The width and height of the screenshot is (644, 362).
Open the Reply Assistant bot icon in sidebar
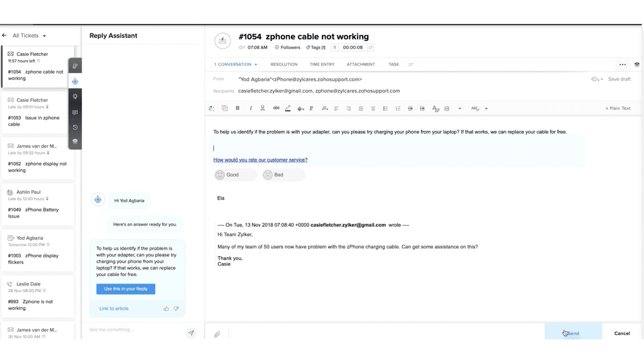(x=75, y=81)
